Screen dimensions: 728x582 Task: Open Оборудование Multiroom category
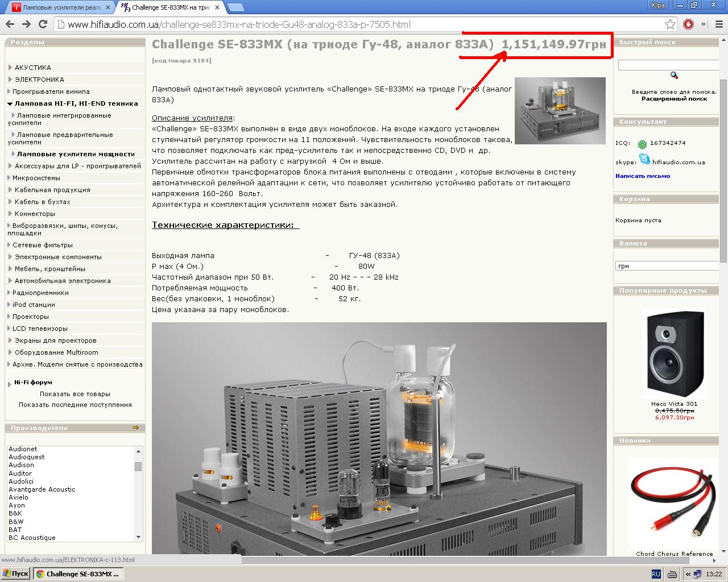coord(56,352)
